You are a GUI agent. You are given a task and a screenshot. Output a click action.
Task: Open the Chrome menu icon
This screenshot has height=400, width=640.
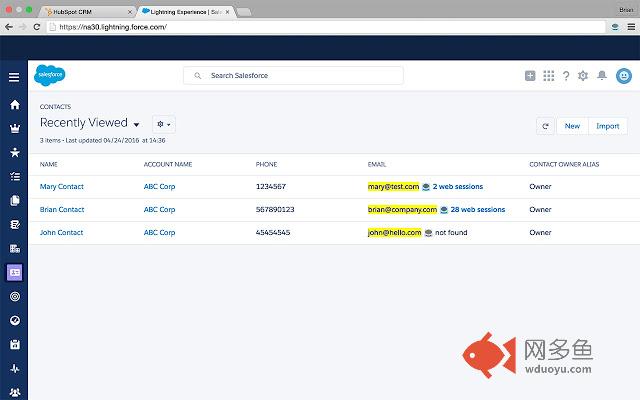(631, 27)
